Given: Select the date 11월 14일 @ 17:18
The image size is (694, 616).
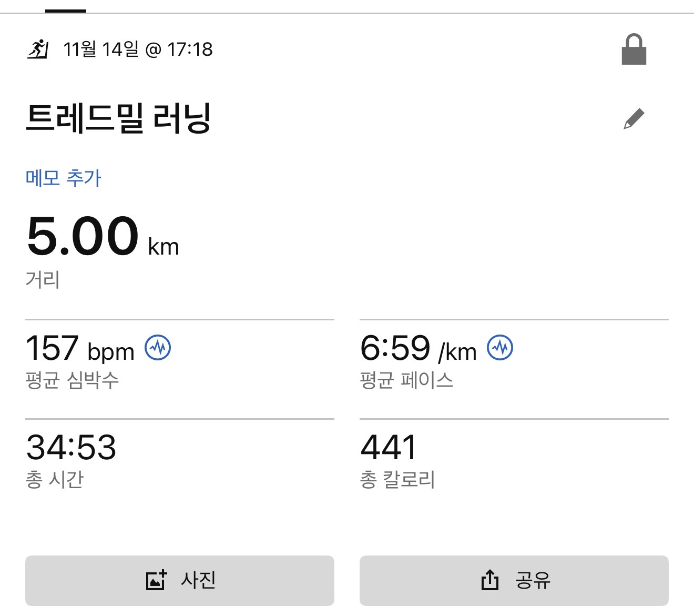Looking at the screenshot, I should pos(138,49).
